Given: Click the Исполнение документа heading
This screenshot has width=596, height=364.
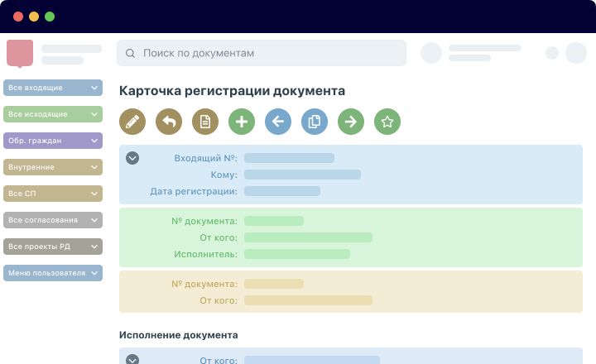Looking at the screenshot, I should tap(179, 335).
